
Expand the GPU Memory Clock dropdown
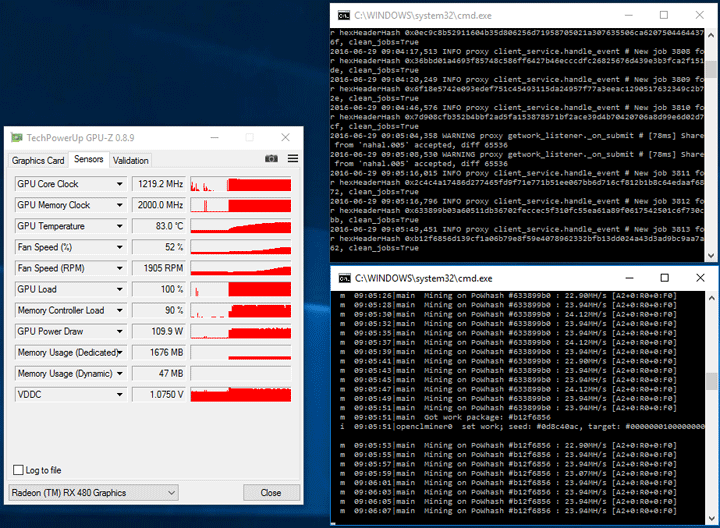pos(119,205)
